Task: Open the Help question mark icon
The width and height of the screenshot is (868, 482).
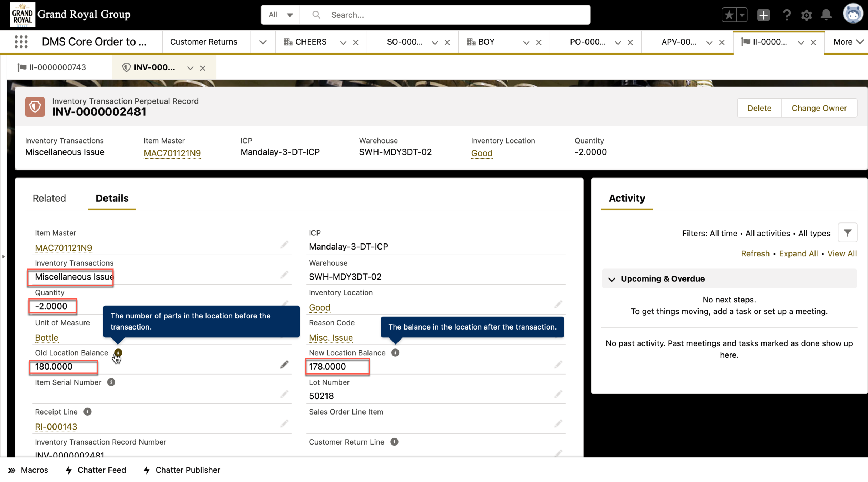Action: [786, 15]
